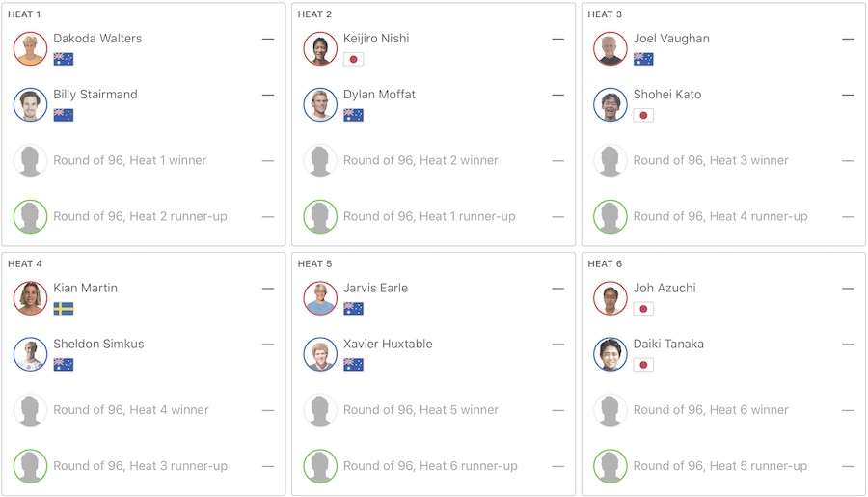
Task: Click Joel Vaughan's avatar photo
Action: pos(610,48)
